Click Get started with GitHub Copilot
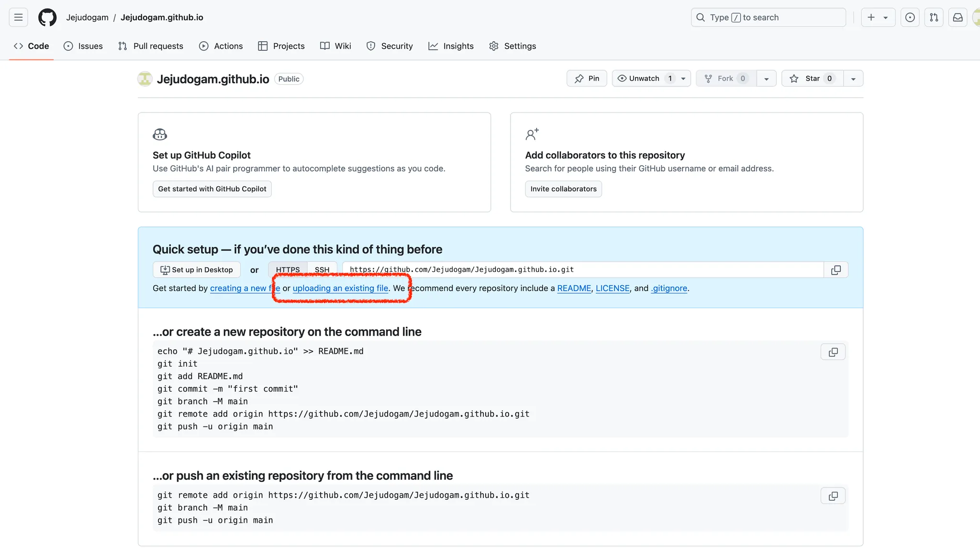 [x=212, y=189]
